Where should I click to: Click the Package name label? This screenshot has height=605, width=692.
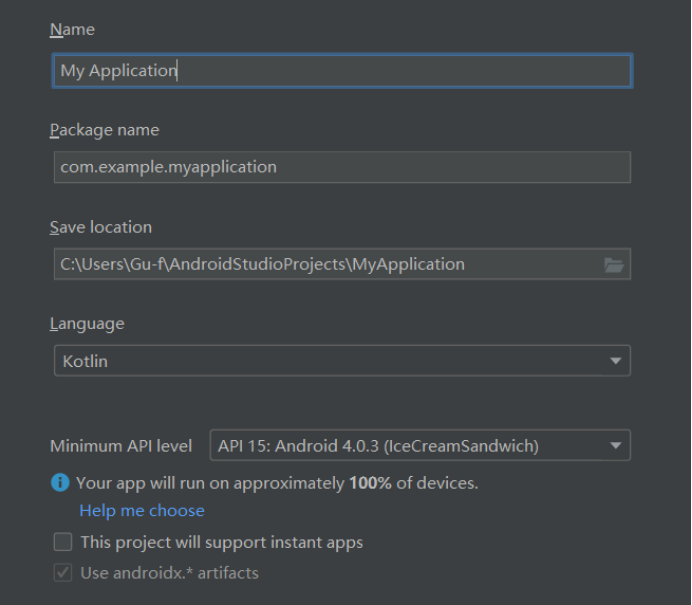(104, 130)
